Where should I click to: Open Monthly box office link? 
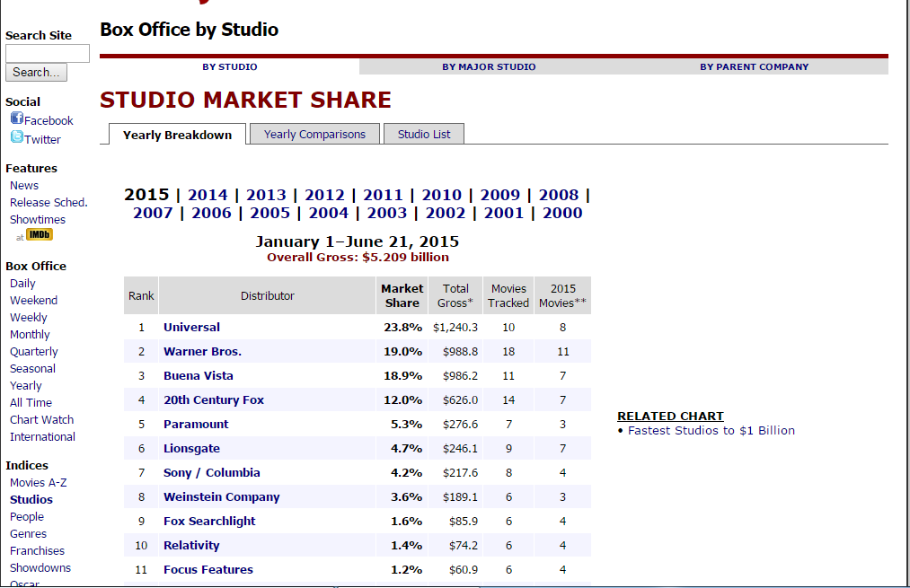pos(30,334)
